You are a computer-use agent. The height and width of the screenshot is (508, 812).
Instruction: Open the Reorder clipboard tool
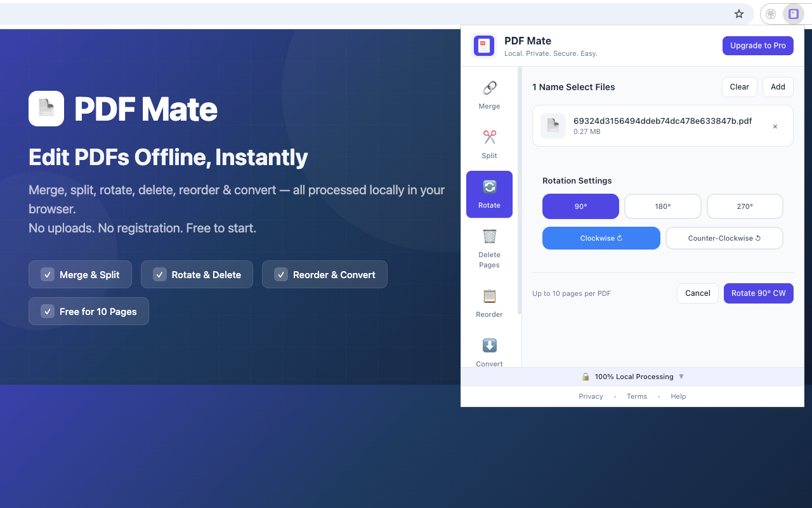tap(489, 304)
